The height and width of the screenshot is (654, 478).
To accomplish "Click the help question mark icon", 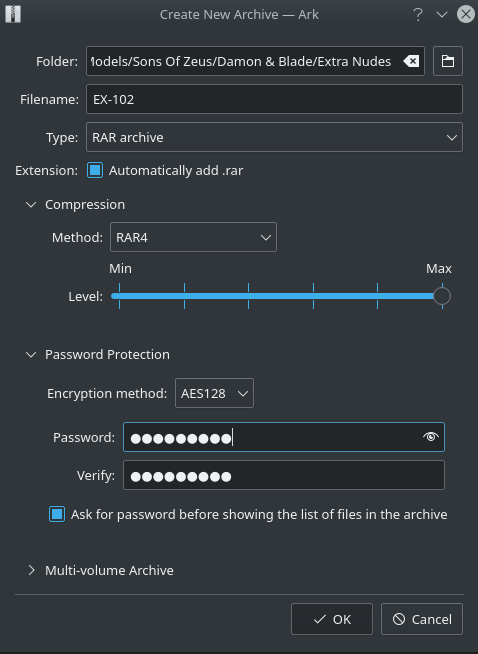I will 418,15.
